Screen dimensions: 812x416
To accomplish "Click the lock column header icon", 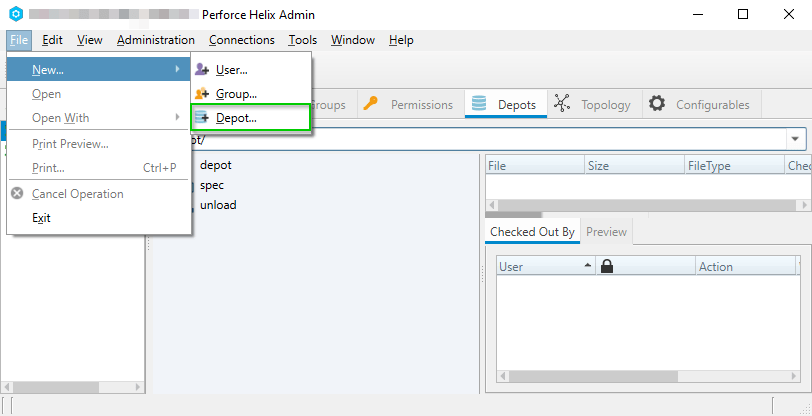I will tap(607, 266).
